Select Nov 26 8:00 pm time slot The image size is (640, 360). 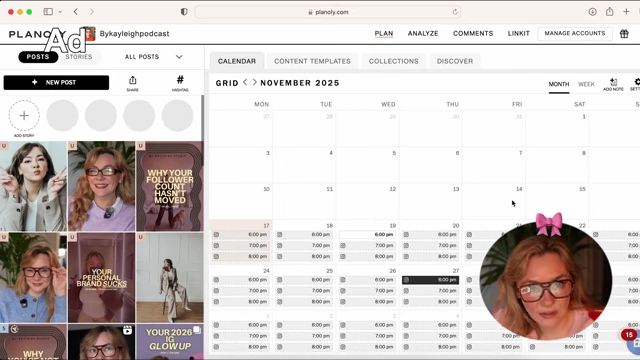point(367,302)
